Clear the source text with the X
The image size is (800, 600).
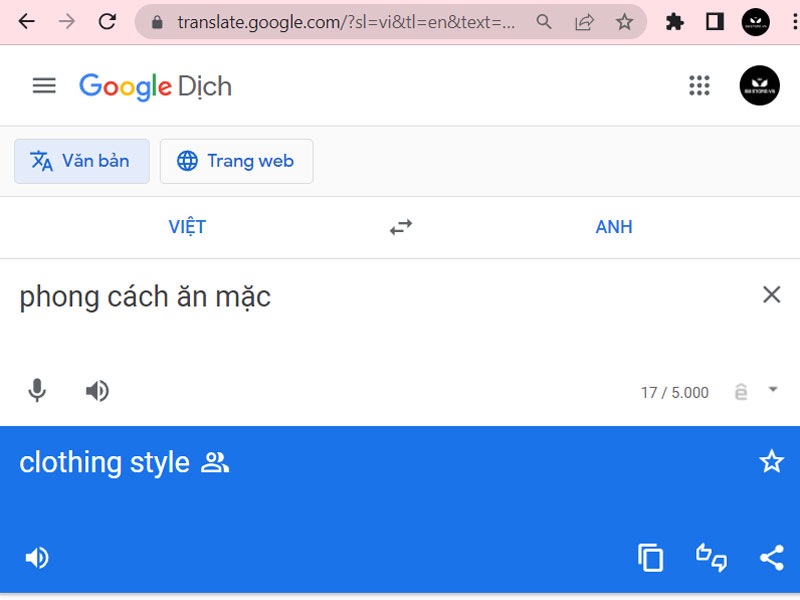pyautogui.click(x=771, y=294)
